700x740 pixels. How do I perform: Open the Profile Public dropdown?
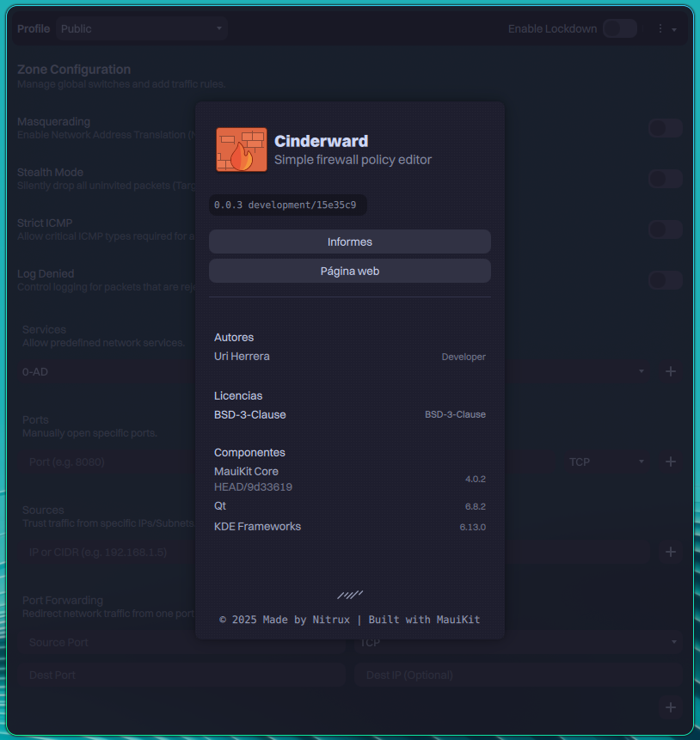[x=142, y=29]
